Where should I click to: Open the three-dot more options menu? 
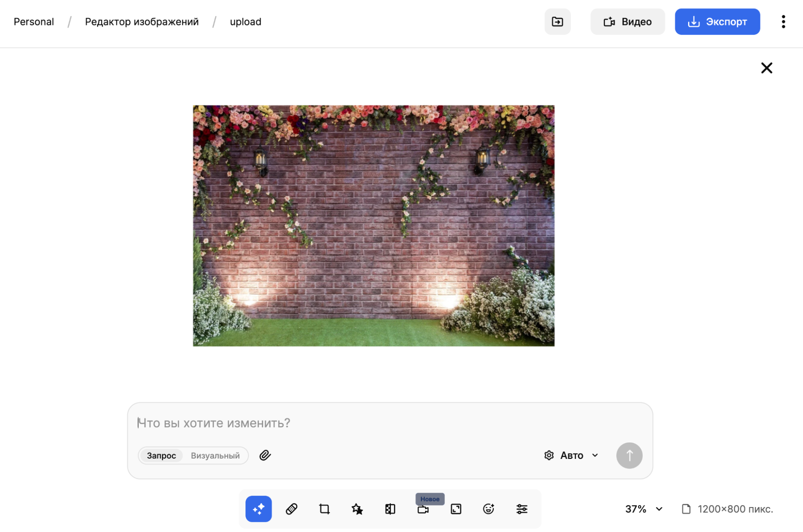click(783, 22)
